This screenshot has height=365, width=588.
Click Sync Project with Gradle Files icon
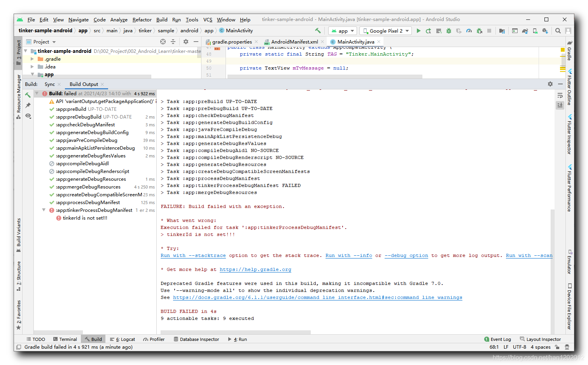(525, 31)
